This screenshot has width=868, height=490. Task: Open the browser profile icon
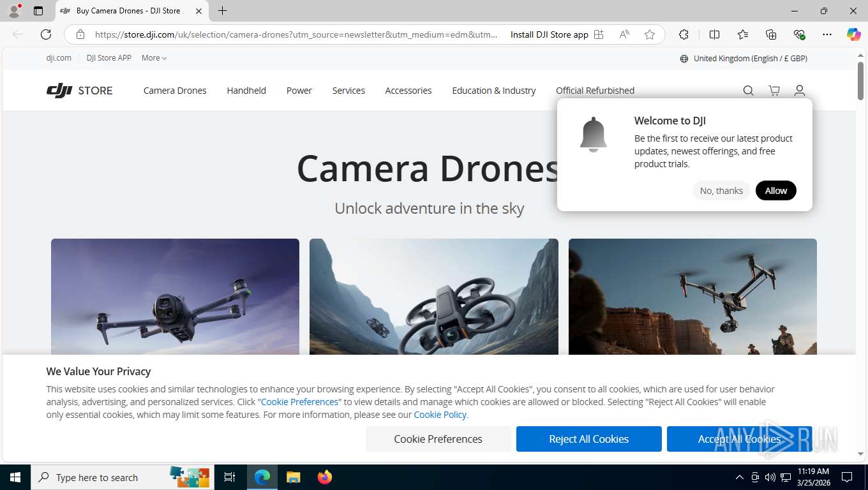[x=14, y=11]
